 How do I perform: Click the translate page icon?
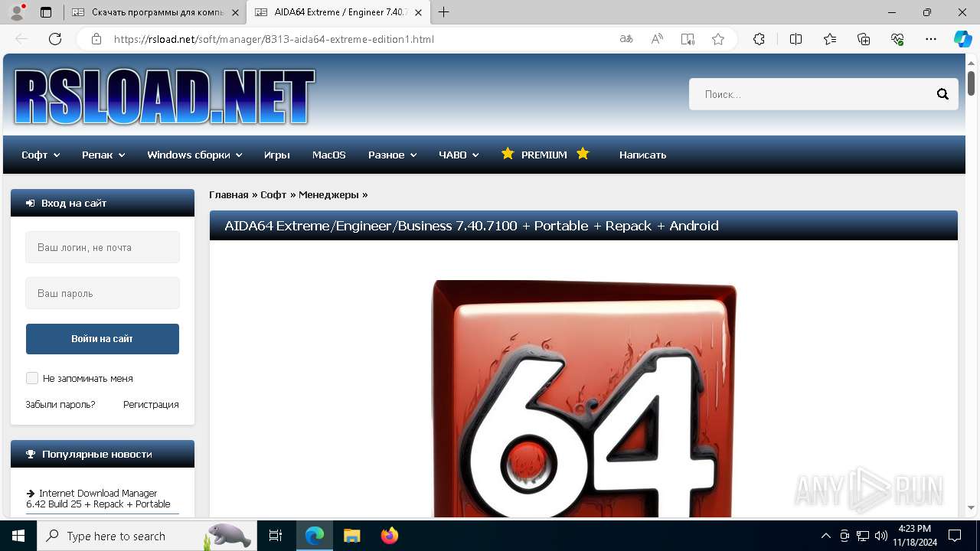(x=626, y=39)
